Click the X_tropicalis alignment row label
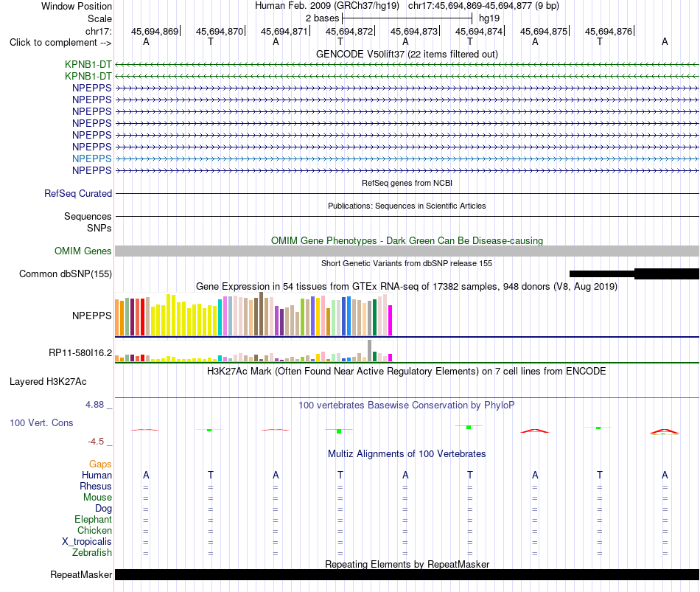The height and width of the screenshot is (592, 700). 87,542
